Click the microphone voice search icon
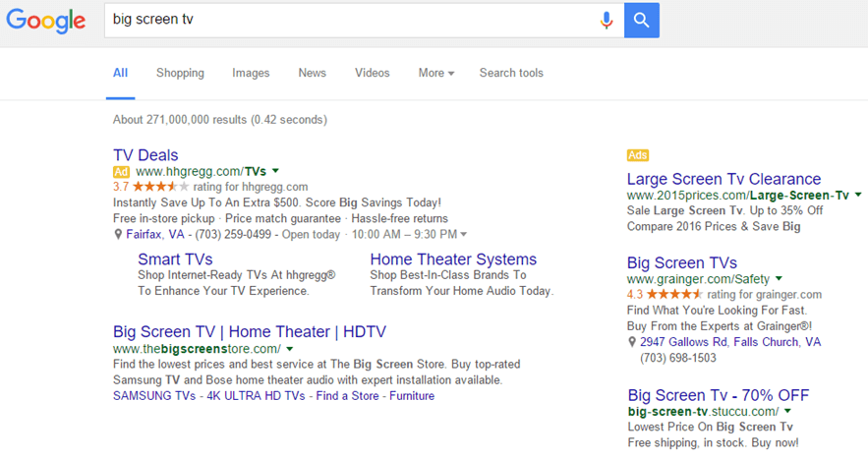The width and height of the screenshot is (868, 459). [x=607, y=20]
